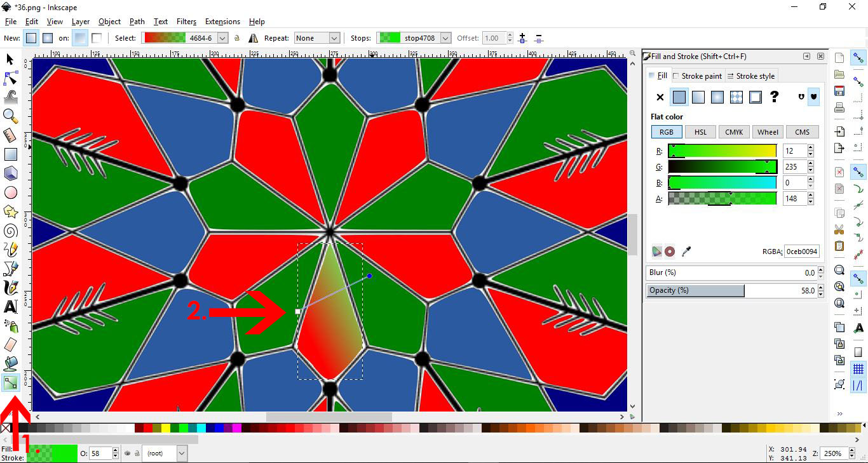Switch to Stroke paint tab

[698, 76]
